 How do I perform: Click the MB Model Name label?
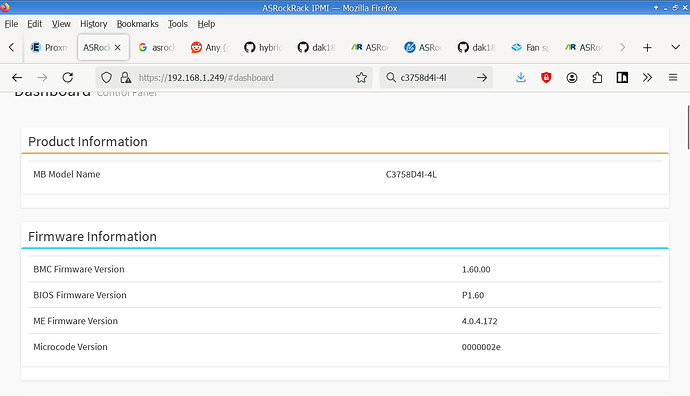[66, 174]
